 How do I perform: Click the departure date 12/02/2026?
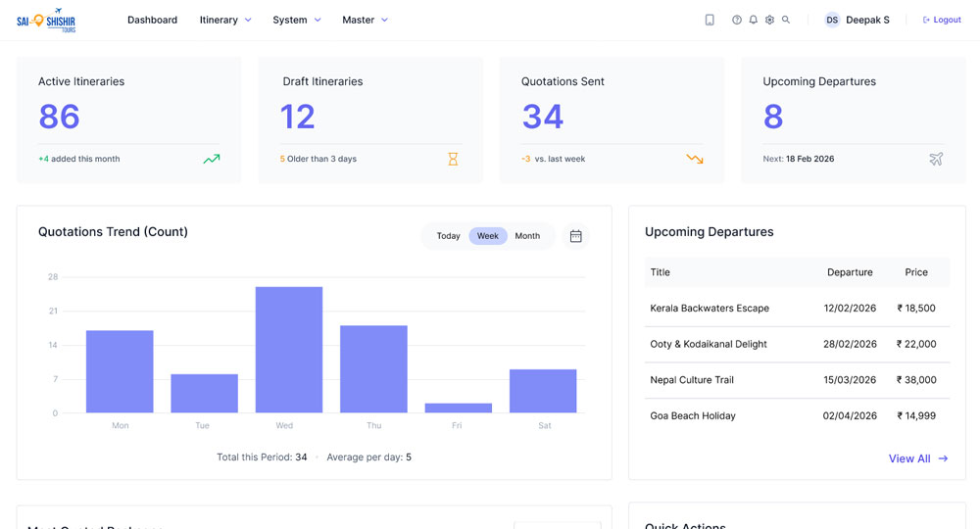point(850,308)
